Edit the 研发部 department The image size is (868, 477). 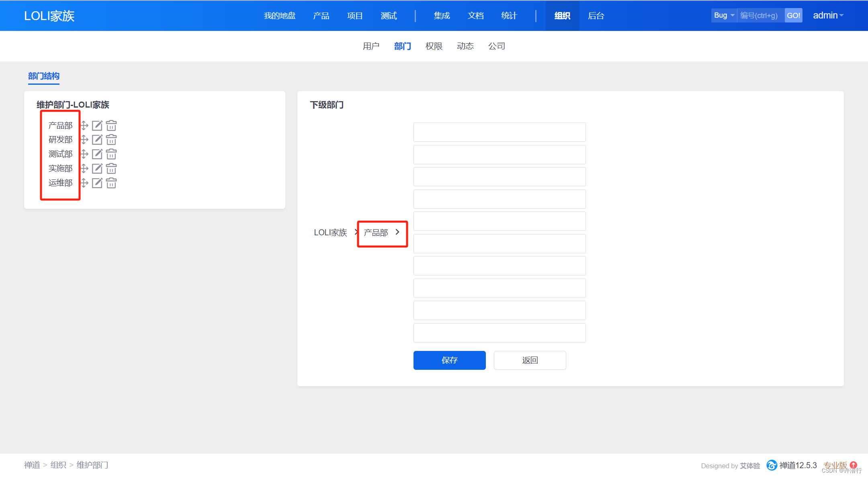(97, 140)
